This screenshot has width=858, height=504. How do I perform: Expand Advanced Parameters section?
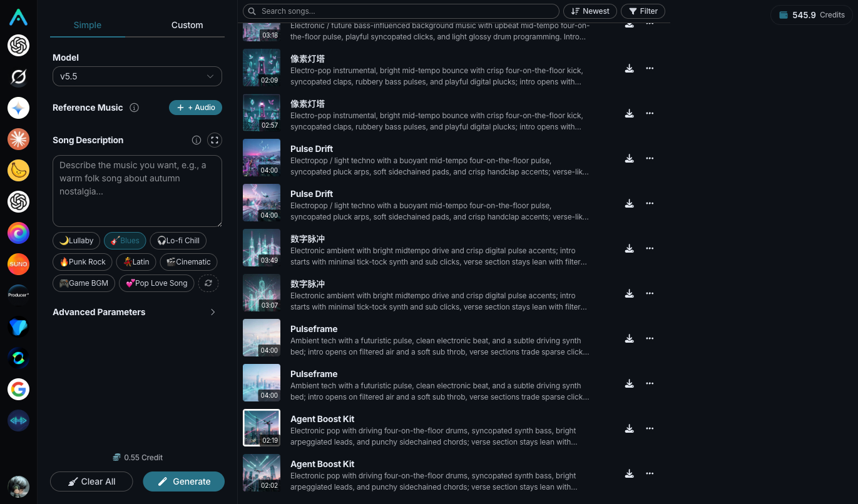tap(135, 312)
